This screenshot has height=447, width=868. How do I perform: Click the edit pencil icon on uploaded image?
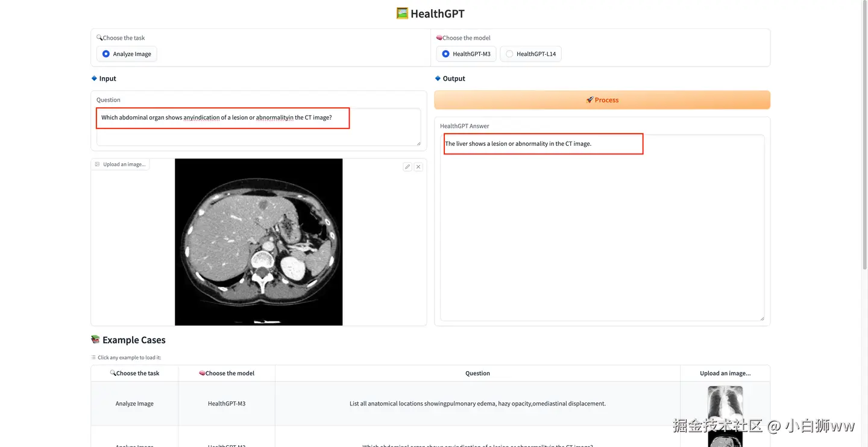[407, 166]
